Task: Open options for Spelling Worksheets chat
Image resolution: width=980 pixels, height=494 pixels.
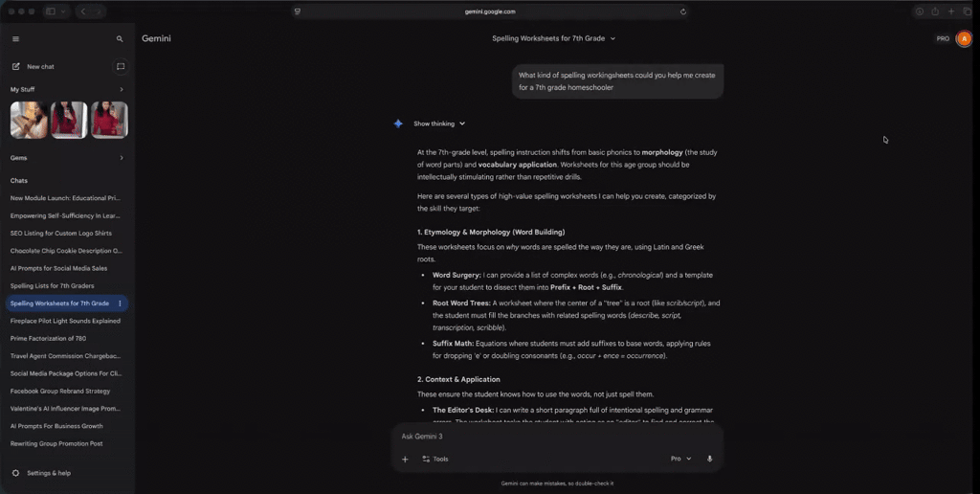Action: tap(120, 303)
